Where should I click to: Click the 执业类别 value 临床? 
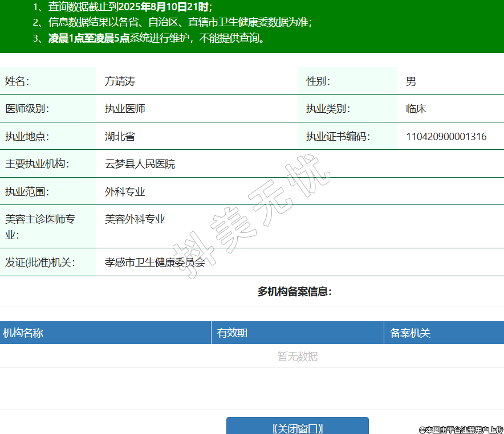pyautogui.click(x=416, y=109)
